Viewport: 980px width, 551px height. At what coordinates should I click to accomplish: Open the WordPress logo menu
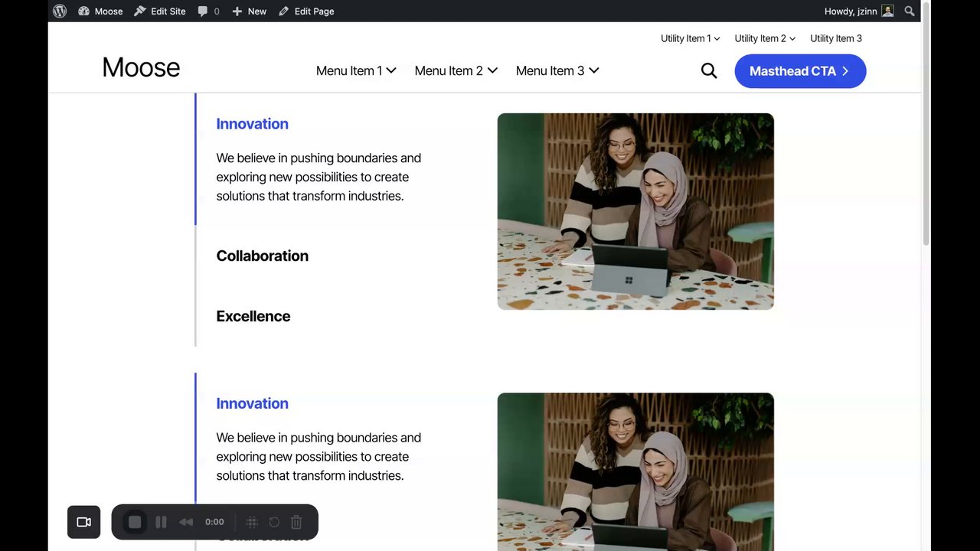click(60, 11)
